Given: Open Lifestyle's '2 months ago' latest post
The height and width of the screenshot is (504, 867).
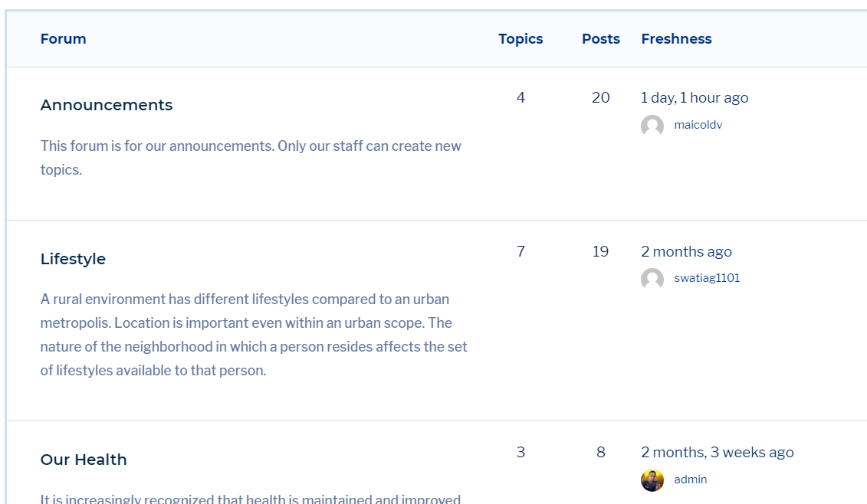Looking at the screenshot, I should [686, 251].
